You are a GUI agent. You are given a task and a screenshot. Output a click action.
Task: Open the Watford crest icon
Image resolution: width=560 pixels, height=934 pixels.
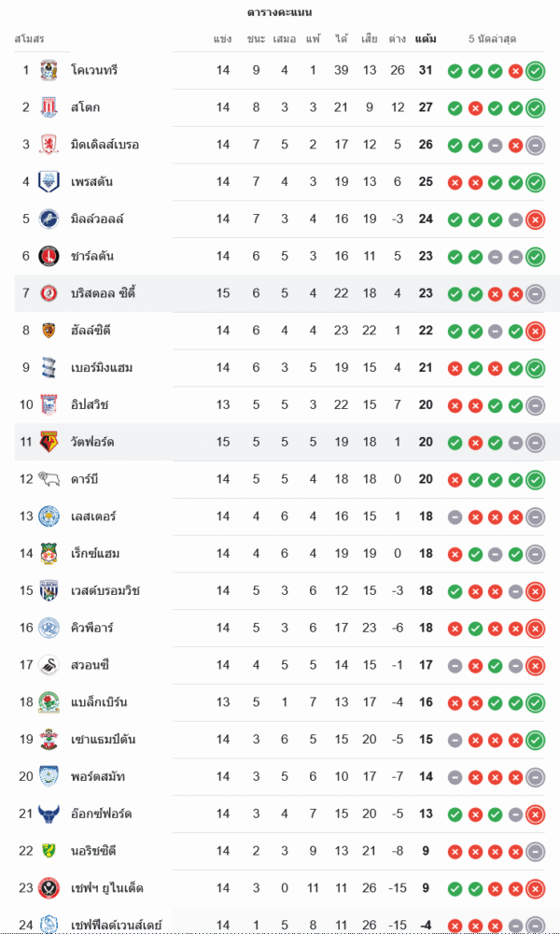click(49, 442)
